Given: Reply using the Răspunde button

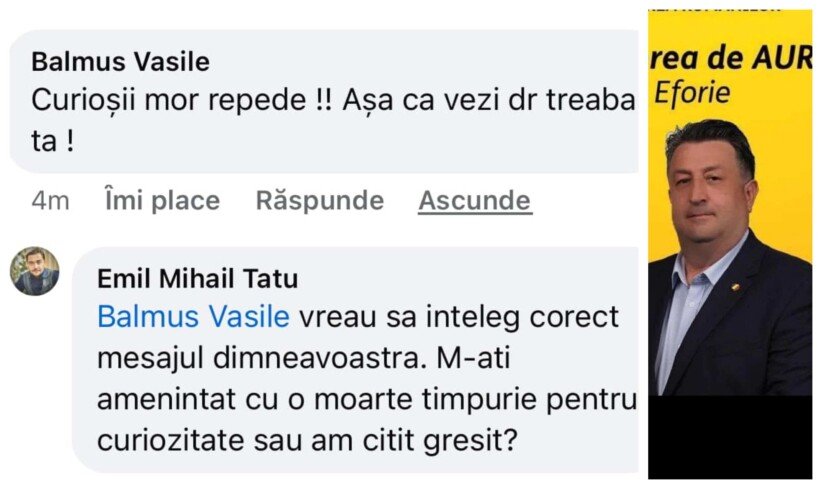Looking at the screenshot, I should [x=319, y=200].
